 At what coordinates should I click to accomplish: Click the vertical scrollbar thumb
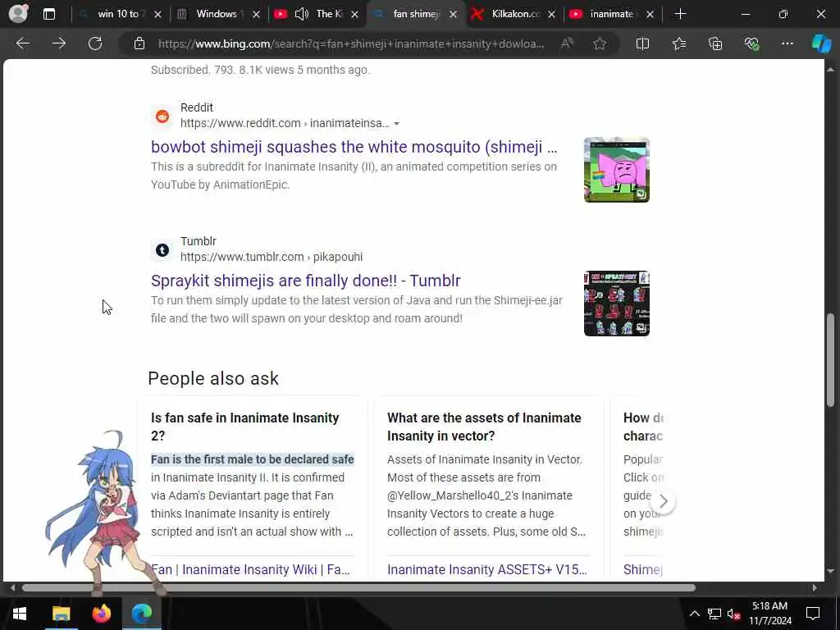click(x=830, y=360)
